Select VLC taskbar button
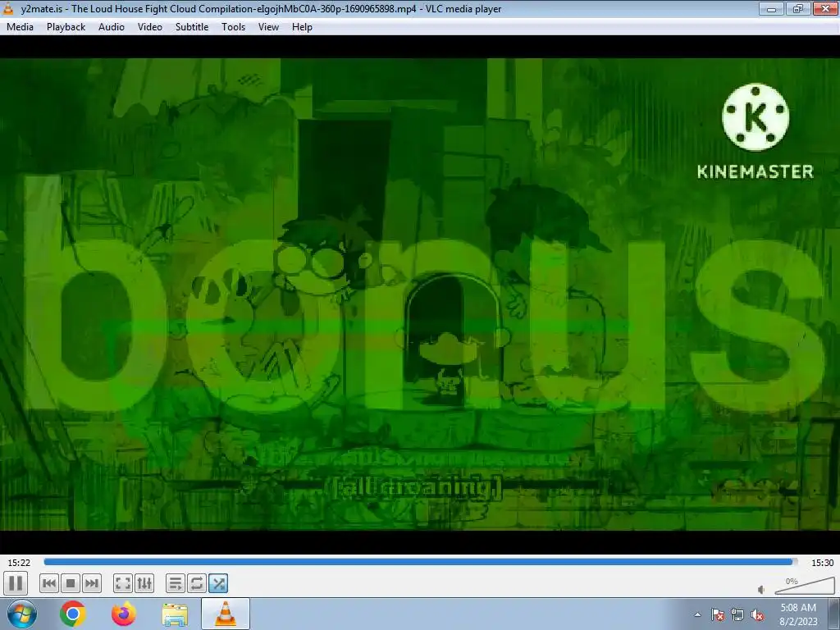 tap(226, 614)
